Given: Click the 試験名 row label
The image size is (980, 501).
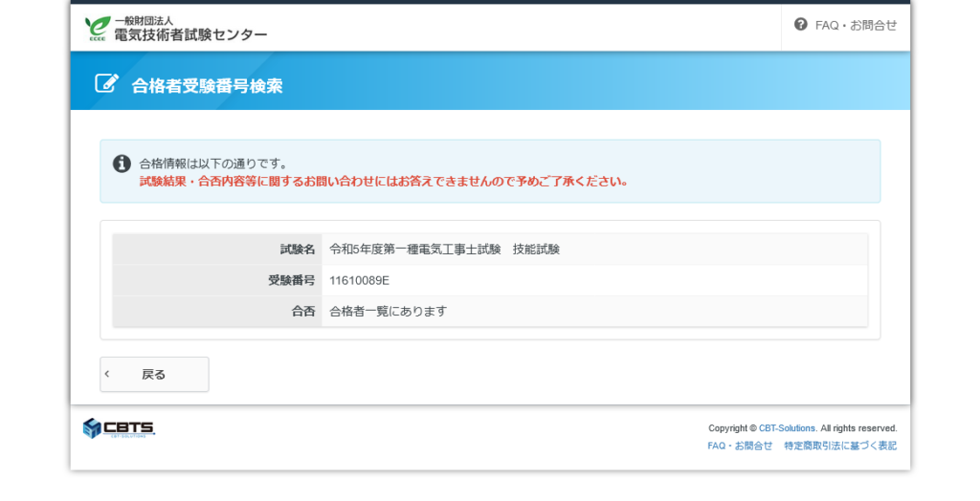Looking at the screenshot, I should pyautogui.click(x=297, y=250).
